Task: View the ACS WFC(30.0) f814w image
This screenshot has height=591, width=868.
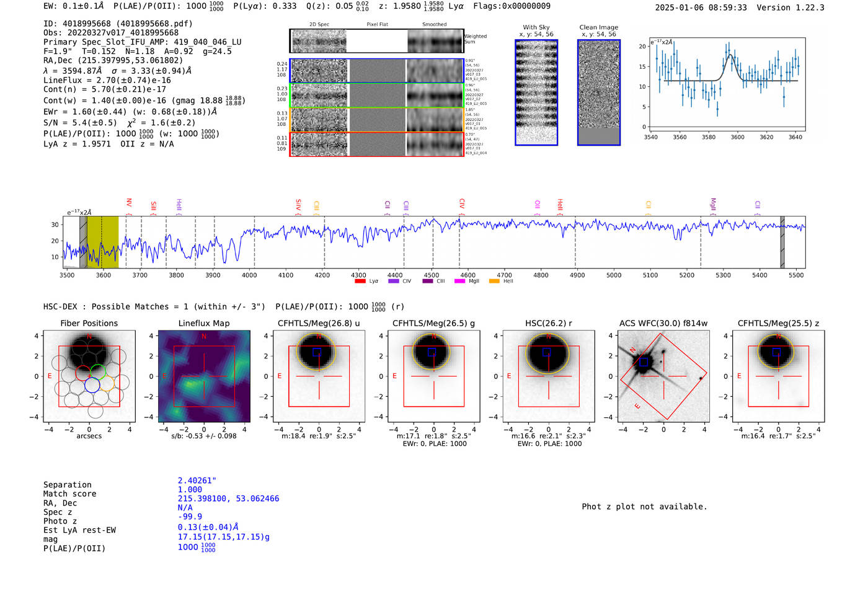Action: pyautogui.click(x=663, y=376)
